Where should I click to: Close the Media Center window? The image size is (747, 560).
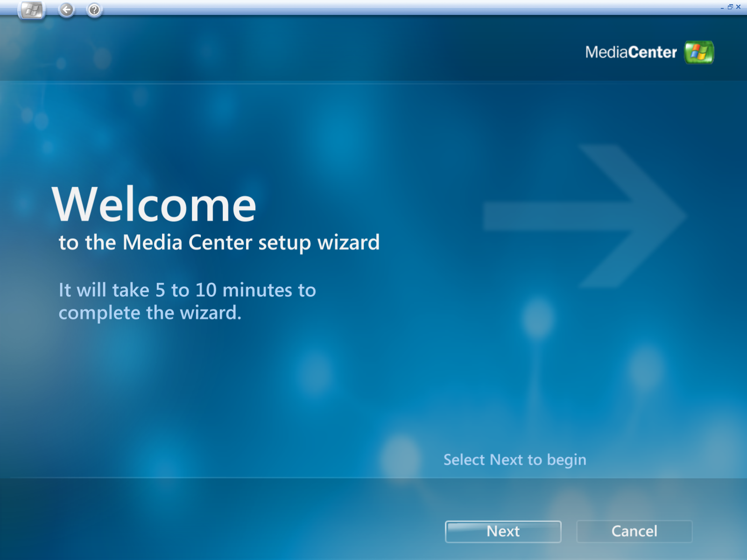739,7
